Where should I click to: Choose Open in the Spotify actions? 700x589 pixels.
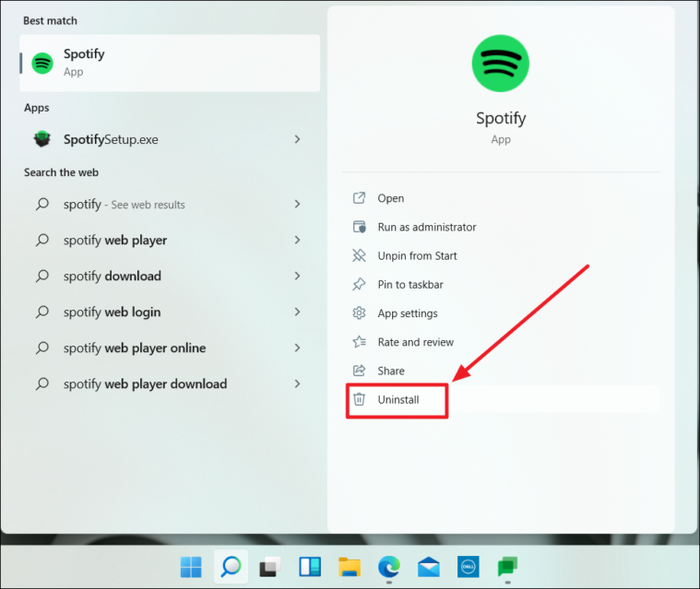point(503,198)
